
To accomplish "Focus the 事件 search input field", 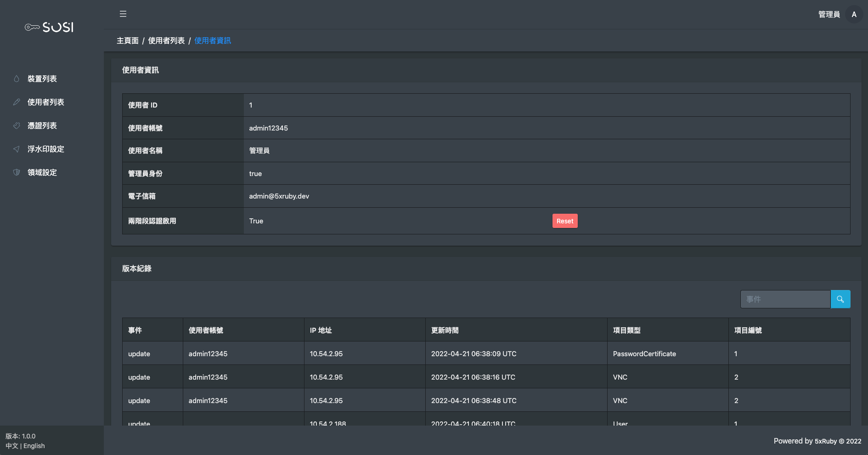I will click(x=785, y=299).
